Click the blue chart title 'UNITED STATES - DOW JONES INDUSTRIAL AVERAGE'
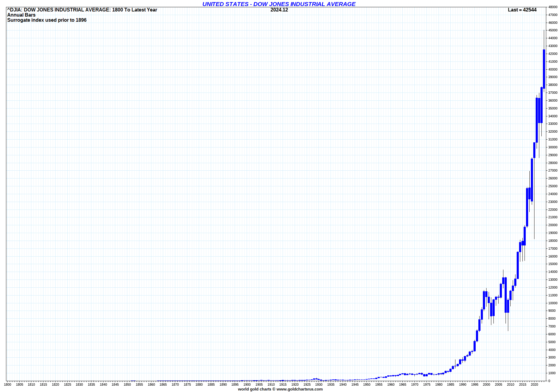The height and width of the screenshot is (392, 558). pyautogui.click(x=279, y=4)
